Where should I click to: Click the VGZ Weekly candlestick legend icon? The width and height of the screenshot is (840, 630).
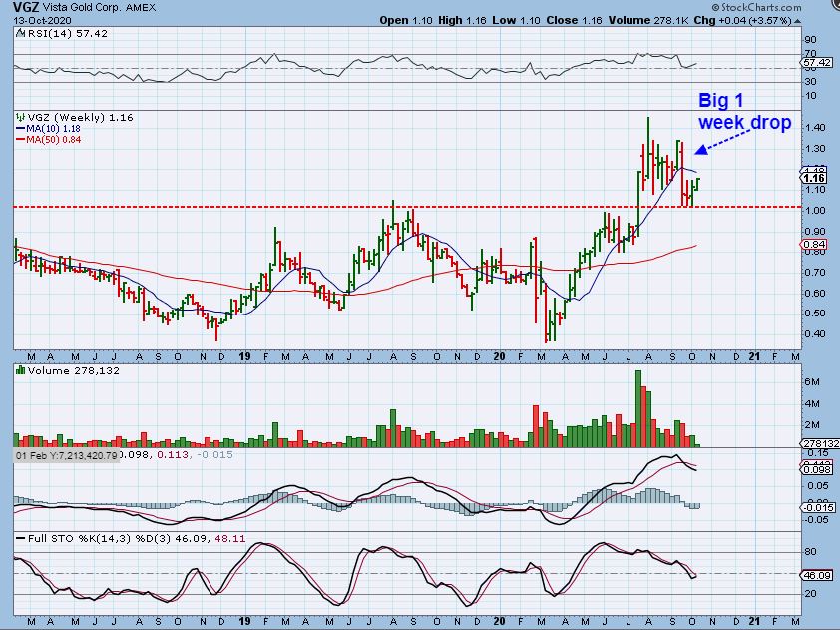click(21, 117)
